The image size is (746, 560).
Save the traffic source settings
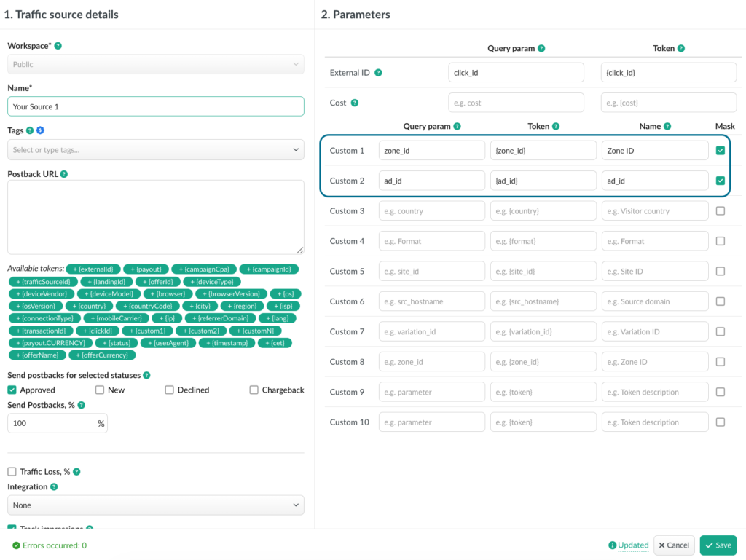click(718, 545)
